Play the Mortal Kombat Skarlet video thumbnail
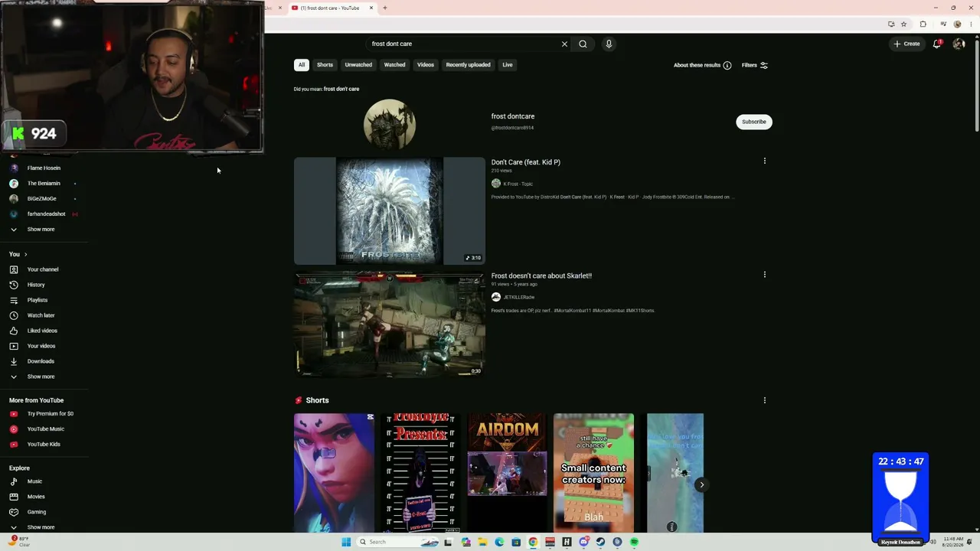This screenshot has height=551, width=980. click(390, 325)
